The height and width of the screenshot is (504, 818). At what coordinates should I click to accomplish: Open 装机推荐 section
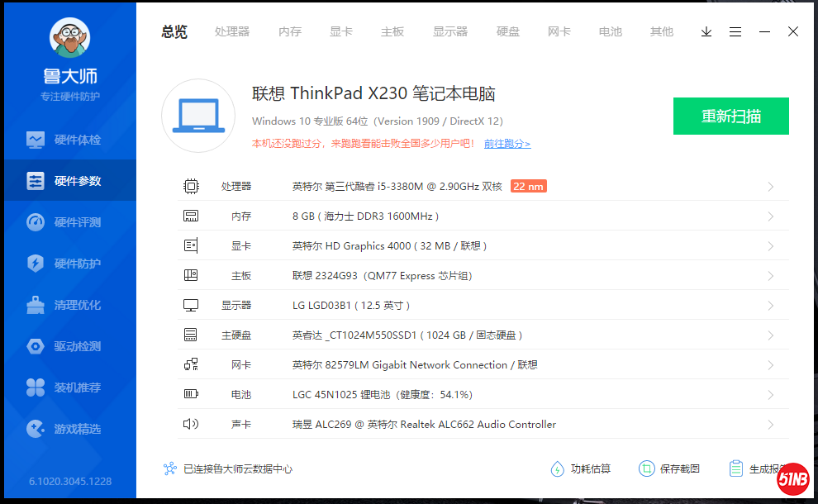[70, 388]
